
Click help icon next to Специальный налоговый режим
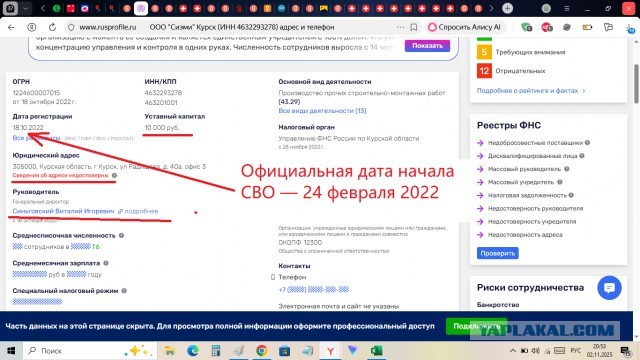coord(124,291)
